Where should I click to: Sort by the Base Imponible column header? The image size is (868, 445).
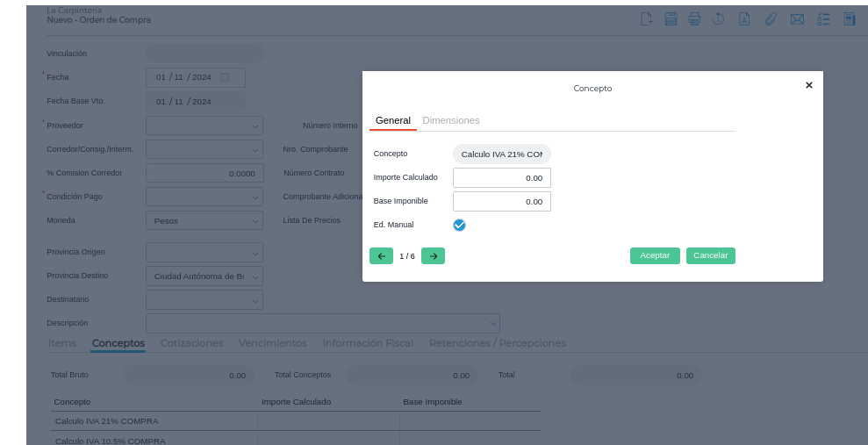click(433, 402)
